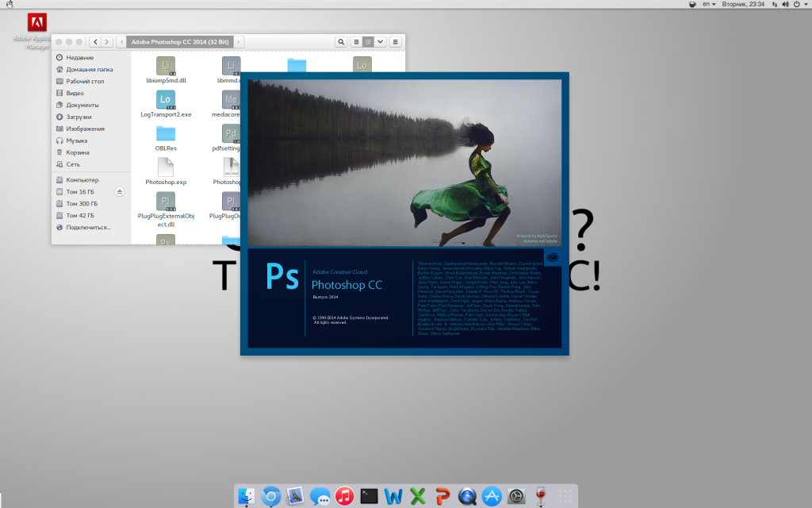Select the libiomp5md.dll file
Image resolution: width=812 pixels, height=508 pixels.
pyautogui.click(x=166, y=66)
